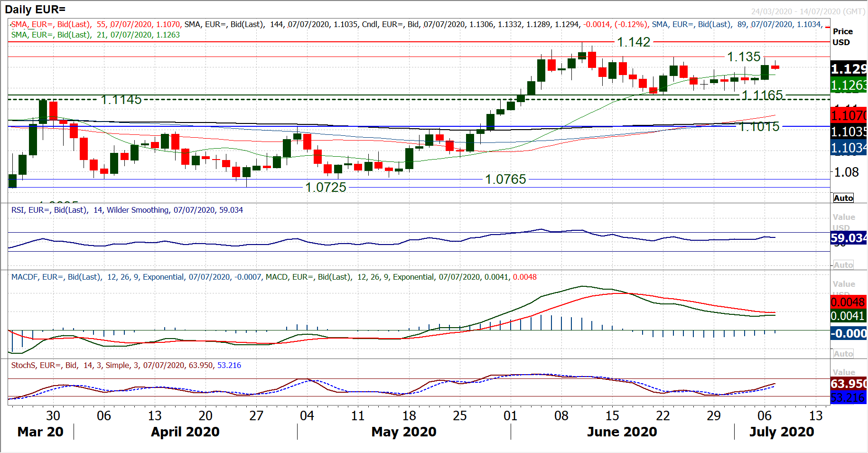Image resolution: width=868 pixels, height=453 pixels.
Task: Select the 1.0765 horizontal level label
Action: (x=505, y=179)
